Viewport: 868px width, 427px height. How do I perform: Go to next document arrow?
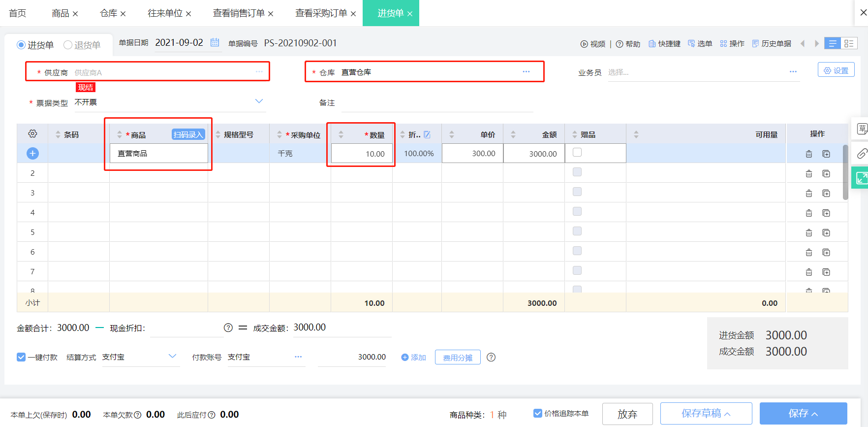[x=817, y=43]
